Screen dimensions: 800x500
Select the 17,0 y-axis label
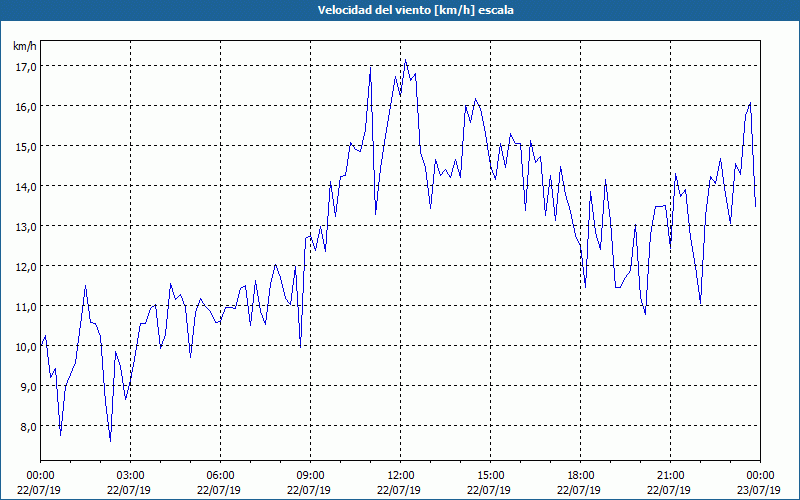coord(25,66)
